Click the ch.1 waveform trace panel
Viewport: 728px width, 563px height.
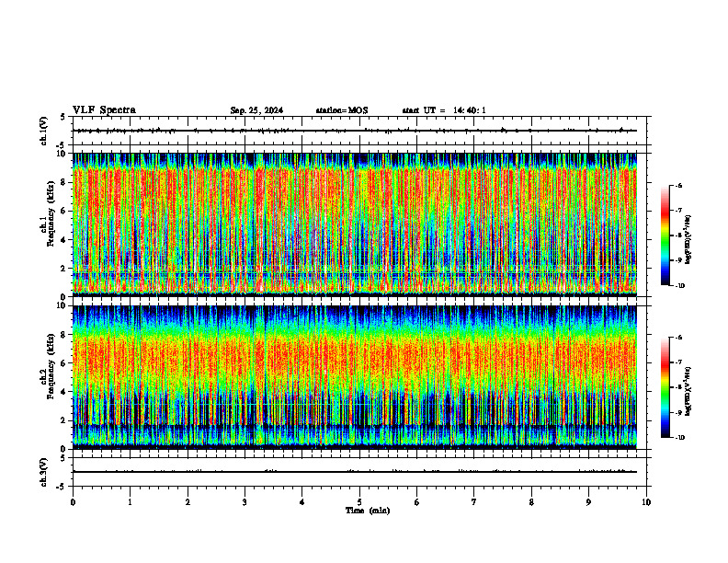click(x=359, y=131)
